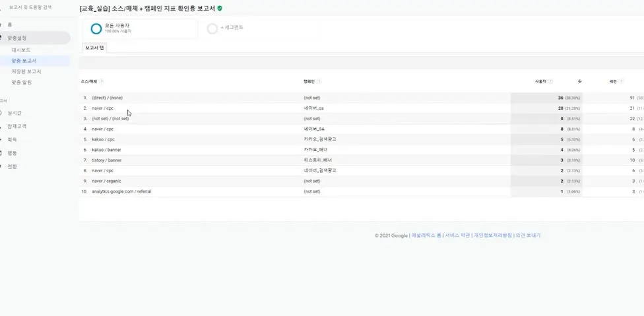Click campaign 카카오_검색광고
644x316 pixels.
pyautogui.click(x=320, y=140)
